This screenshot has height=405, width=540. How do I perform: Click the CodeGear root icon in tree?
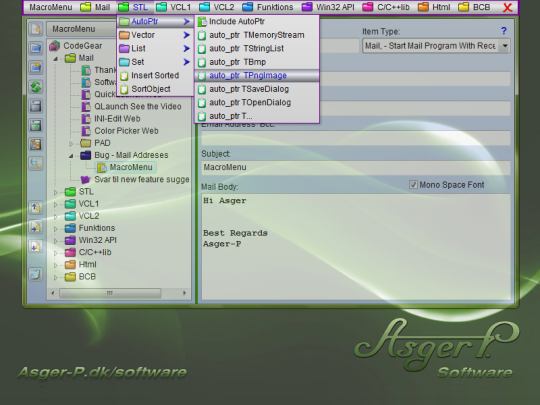(54, 45)
